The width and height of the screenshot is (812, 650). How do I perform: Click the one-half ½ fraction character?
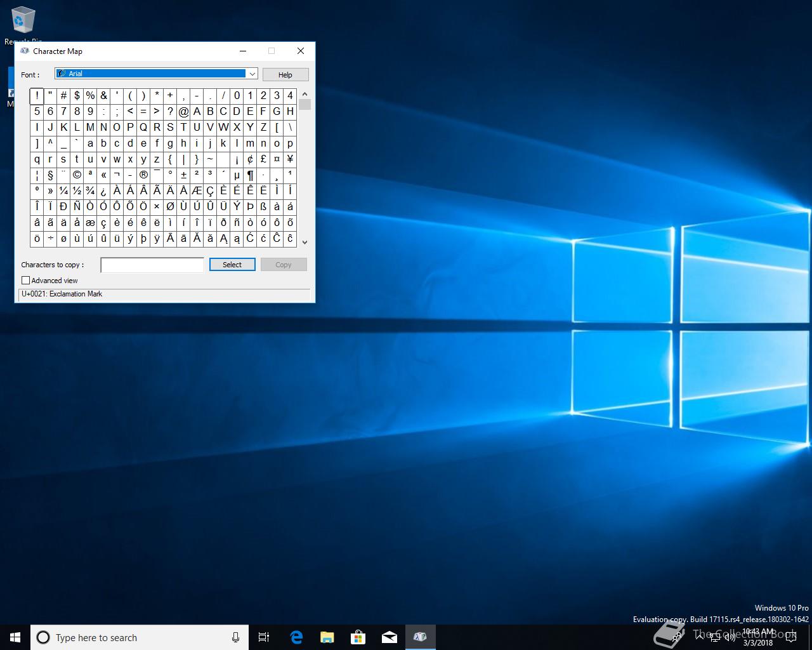point(77,191)
